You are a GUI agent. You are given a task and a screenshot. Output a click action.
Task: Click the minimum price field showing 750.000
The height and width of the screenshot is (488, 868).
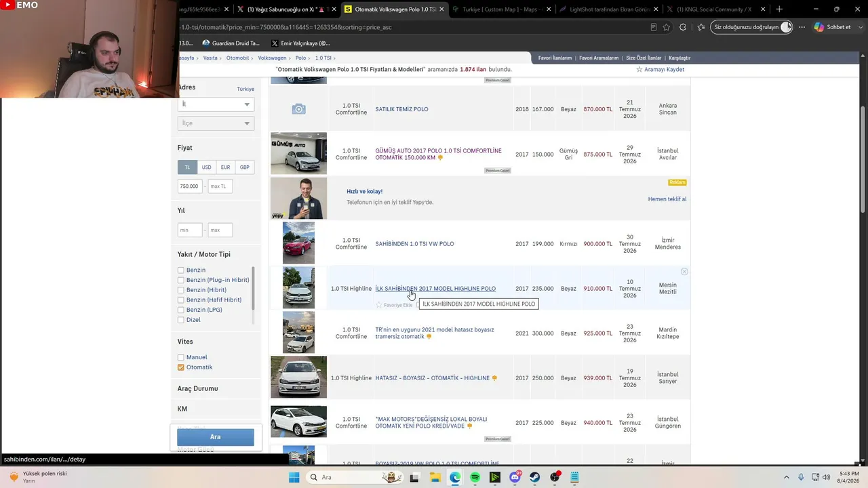tap(190, 186)
